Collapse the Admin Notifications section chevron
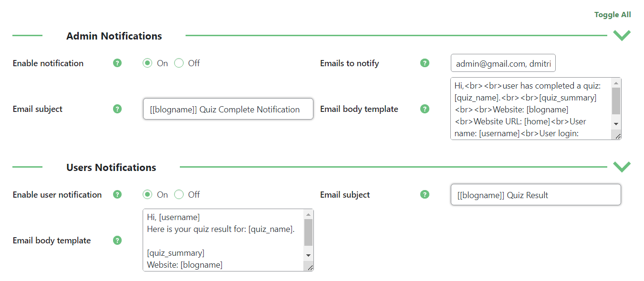Viewport: 644px width, 281px height. point(622,36)
